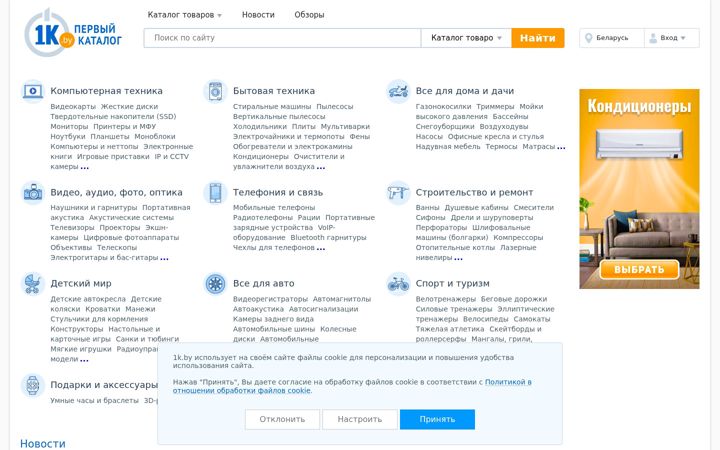Click the user icon next to Вход
Viewport: 720px width, 450px height.
653,38
